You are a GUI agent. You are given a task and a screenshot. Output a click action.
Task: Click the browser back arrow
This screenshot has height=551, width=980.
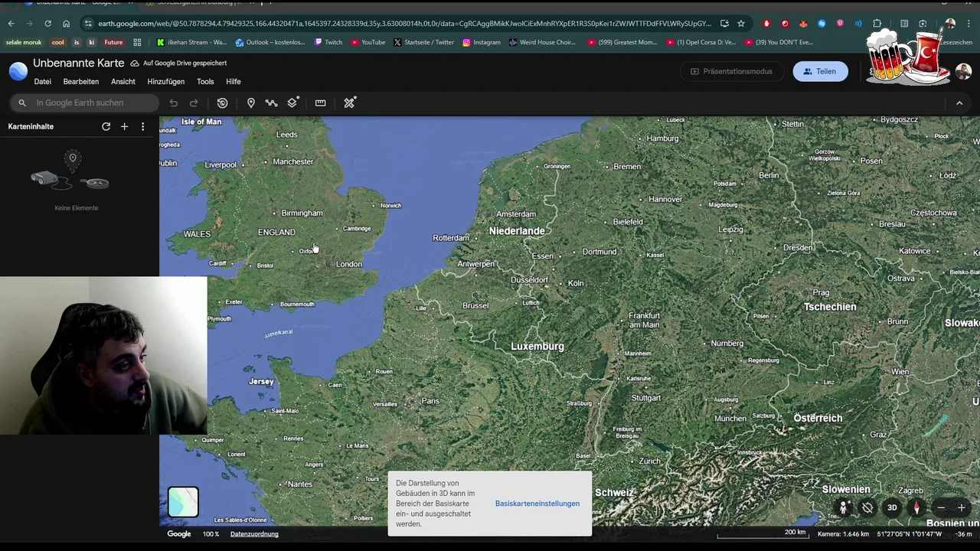pyautogui.click(x=11, y=23)
